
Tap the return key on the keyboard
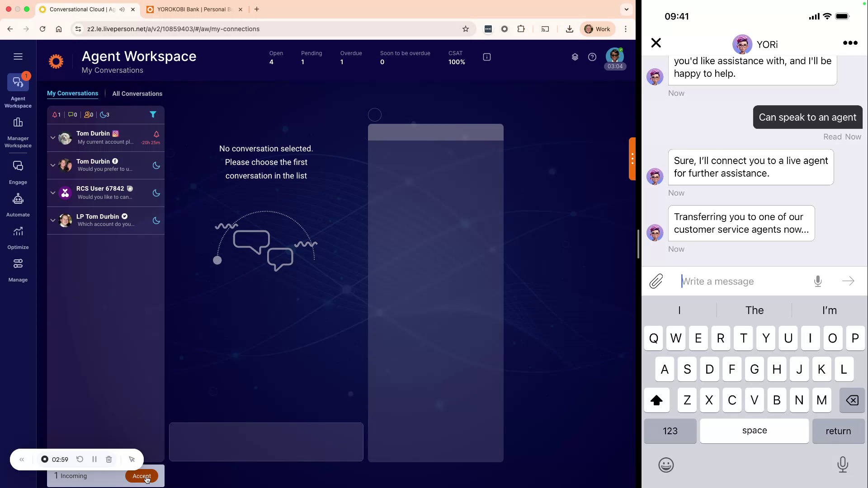pos(838,431)
